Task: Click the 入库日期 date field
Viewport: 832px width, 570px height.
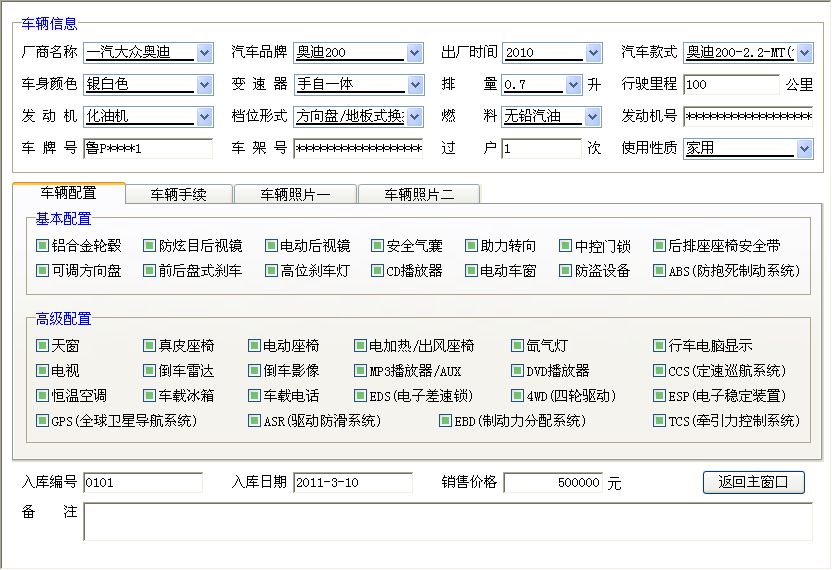Action: (x=352, y=482)
